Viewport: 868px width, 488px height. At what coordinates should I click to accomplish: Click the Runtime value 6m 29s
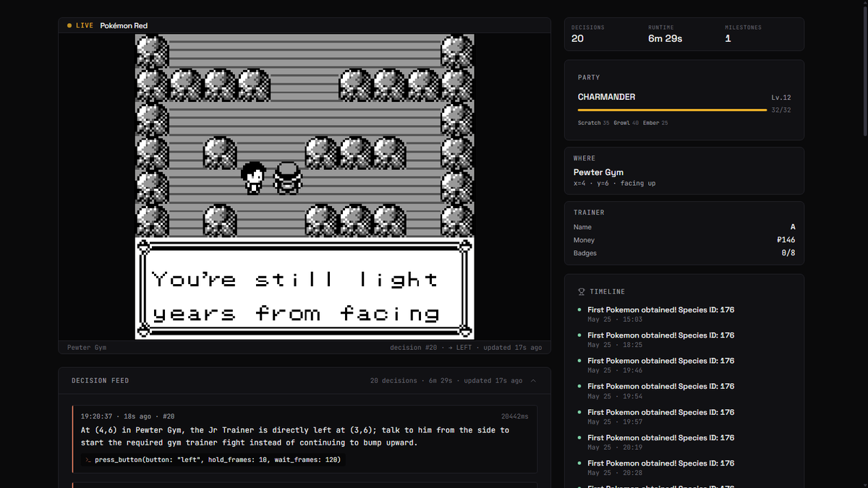point(665,38)
